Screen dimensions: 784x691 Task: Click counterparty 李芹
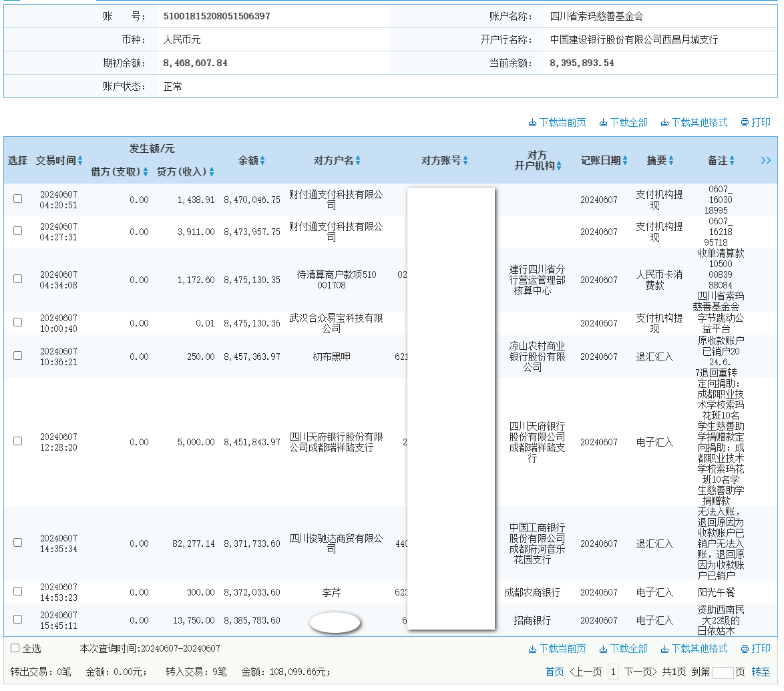(331, 592)
